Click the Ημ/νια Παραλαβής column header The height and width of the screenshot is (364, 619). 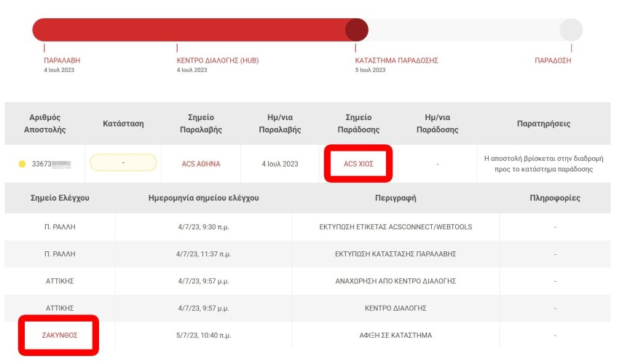tap(280, 124)
